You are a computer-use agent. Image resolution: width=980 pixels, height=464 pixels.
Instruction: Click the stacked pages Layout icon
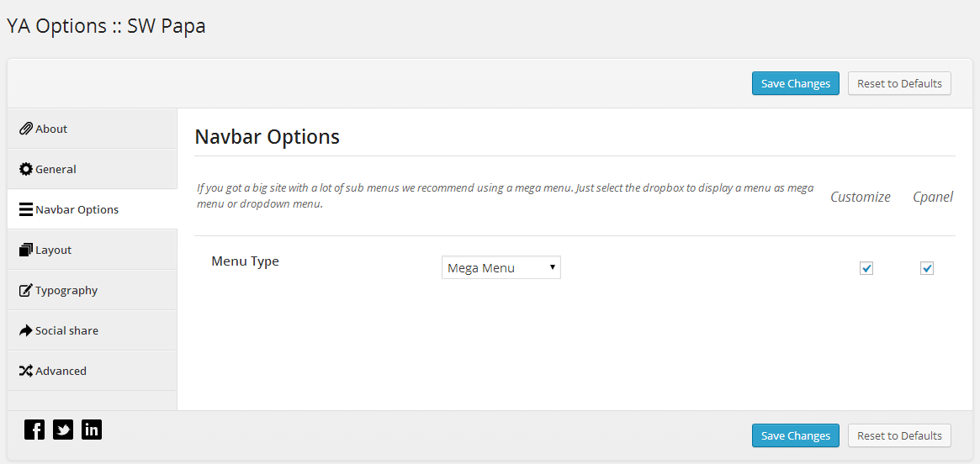click(x=25, y=250)
